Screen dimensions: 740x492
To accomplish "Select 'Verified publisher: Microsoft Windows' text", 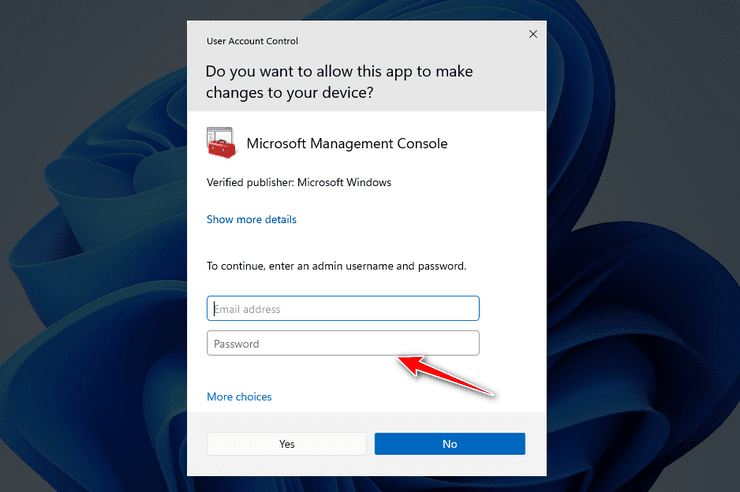I will pyautogui.click(x=299, y=183).
